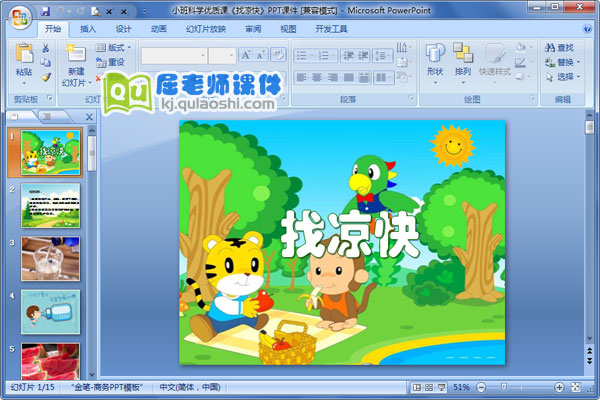Decrease list indent level

pyautogui.click(x=348, y=56)
